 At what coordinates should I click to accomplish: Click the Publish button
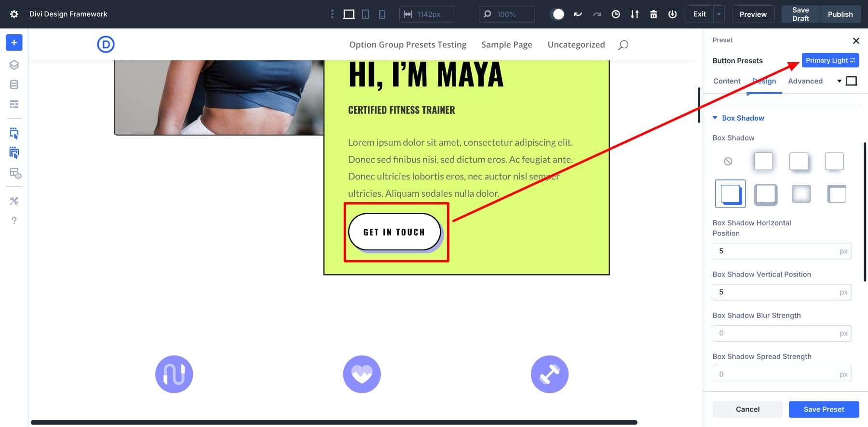[x=840, y=14]
